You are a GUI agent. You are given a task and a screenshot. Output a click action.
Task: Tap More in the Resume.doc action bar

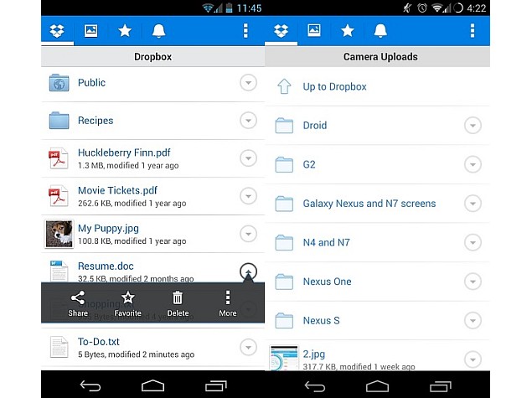[x=228, y=303]
